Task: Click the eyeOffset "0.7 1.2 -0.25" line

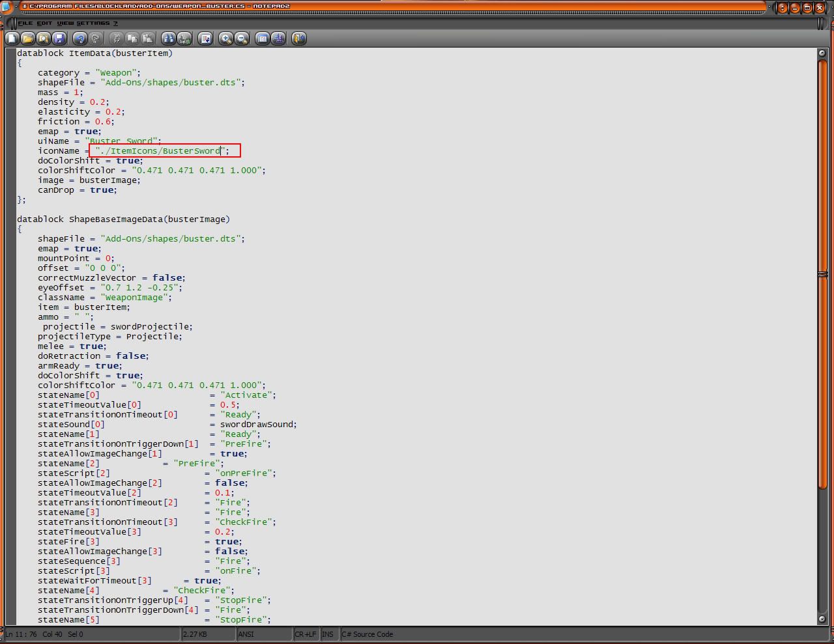Action: tap(110, 288)
